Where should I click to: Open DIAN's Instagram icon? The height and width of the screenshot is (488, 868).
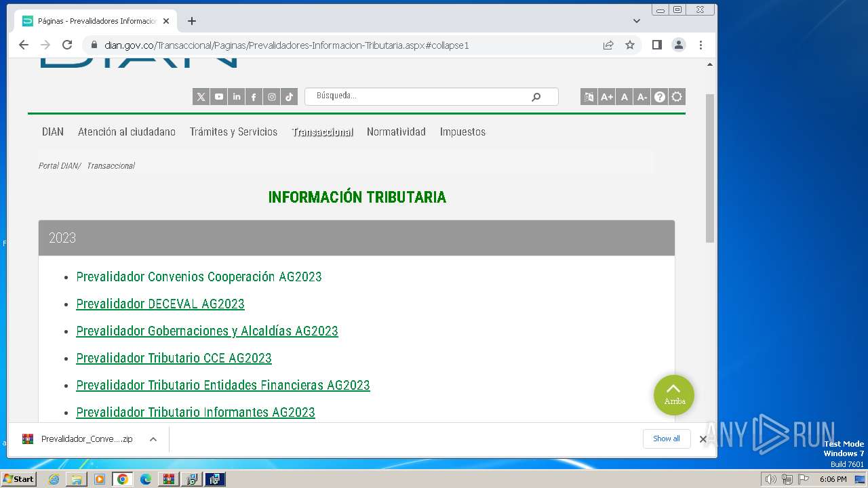(x=271, y=97)
